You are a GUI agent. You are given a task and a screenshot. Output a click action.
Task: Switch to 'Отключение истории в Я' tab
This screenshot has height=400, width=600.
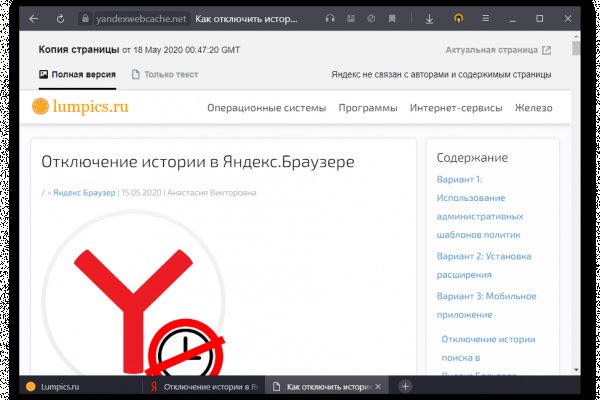point(200,385)
